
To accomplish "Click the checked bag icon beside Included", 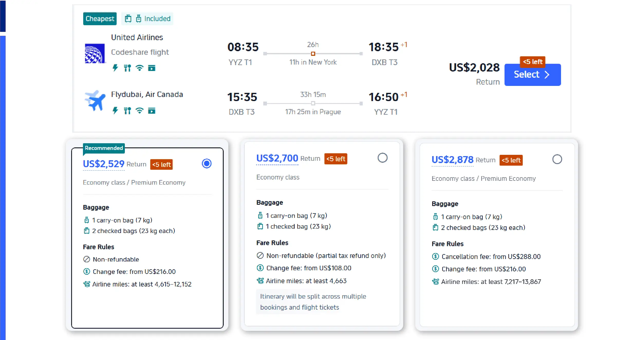I will [x=128, y=19].
